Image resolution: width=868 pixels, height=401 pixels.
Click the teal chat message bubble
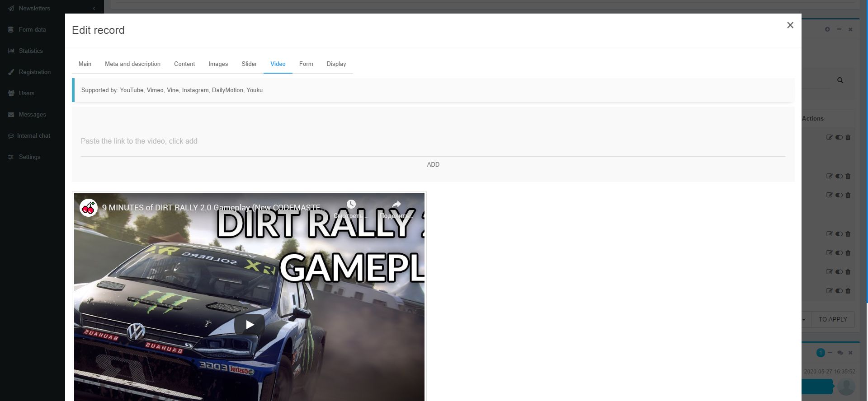point(817,387)
